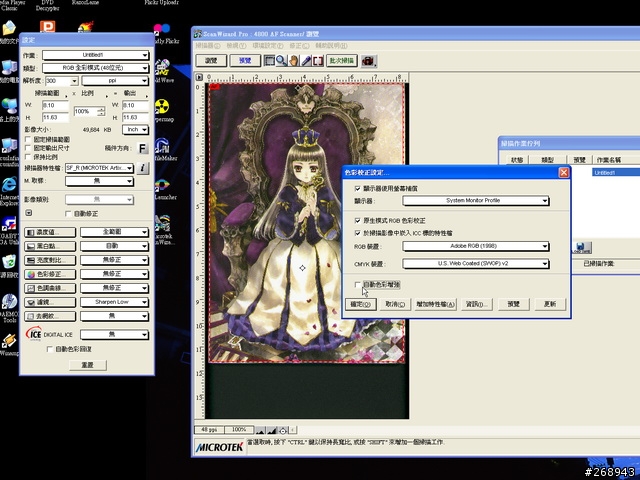Open the 輔助說明 menu
The height and width of the screenshot is (480, 640).
331,46
